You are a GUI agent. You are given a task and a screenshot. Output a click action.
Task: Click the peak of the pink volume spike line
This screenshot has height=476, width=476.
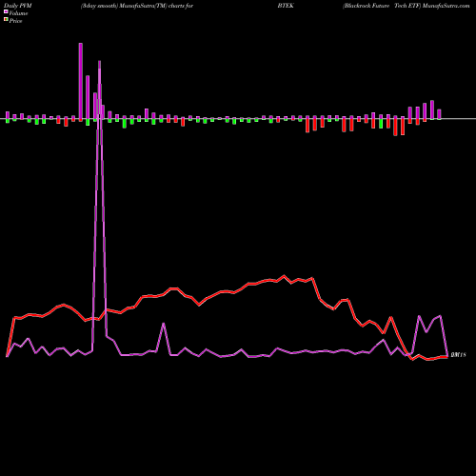99,61
